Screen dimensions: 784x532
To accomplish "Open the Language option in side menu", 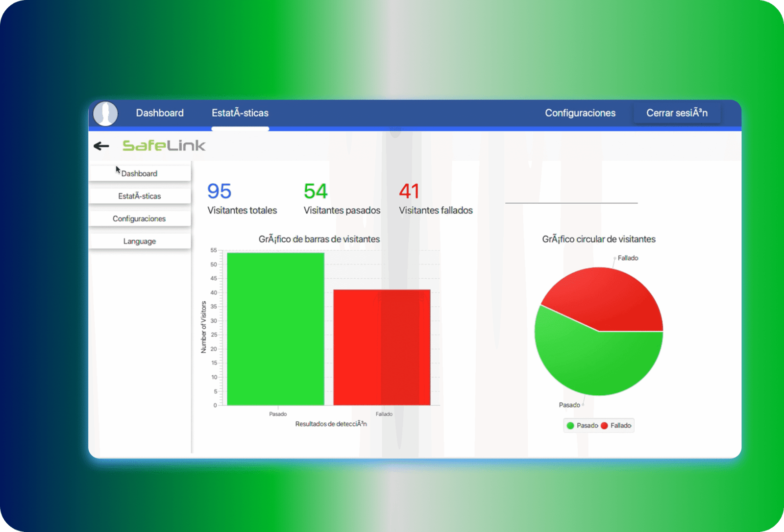I will [x=140, y=241].
